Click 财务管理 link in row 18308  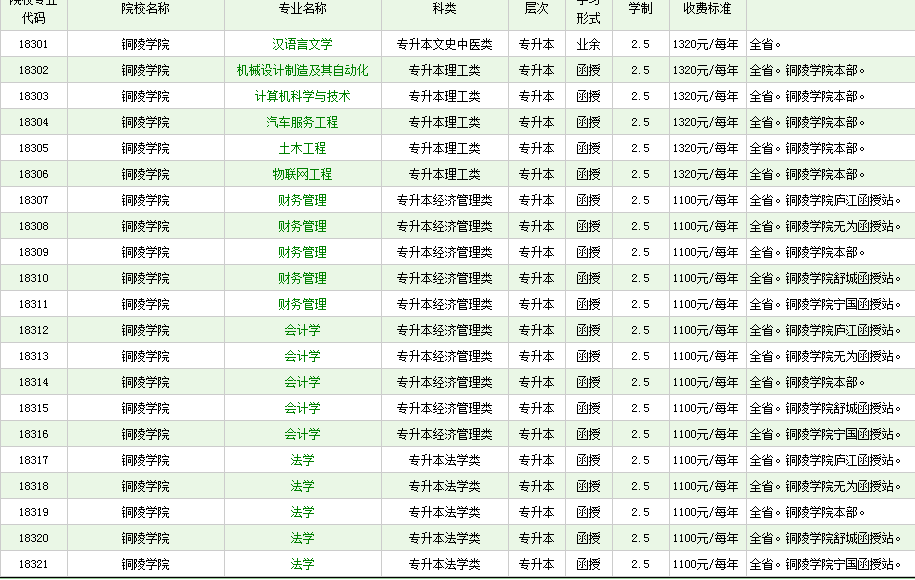[x=302, y=226]
